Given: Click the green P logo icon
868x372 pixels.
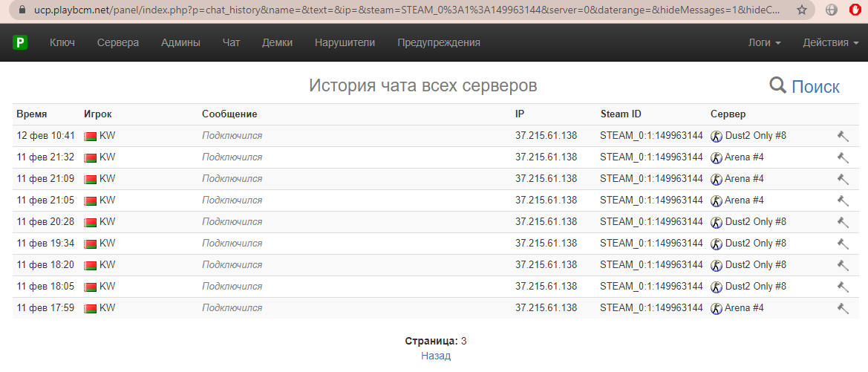Looking at the screenshot, I should click(20, 43).
